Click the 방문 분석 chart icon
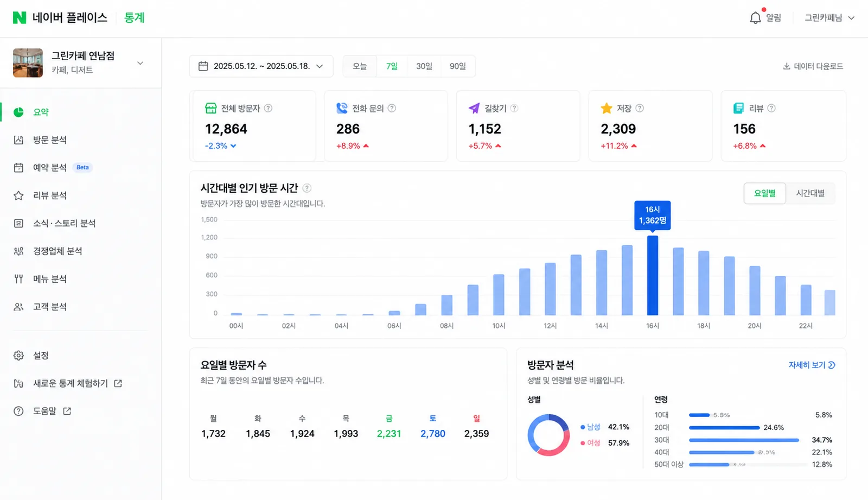 18,140
